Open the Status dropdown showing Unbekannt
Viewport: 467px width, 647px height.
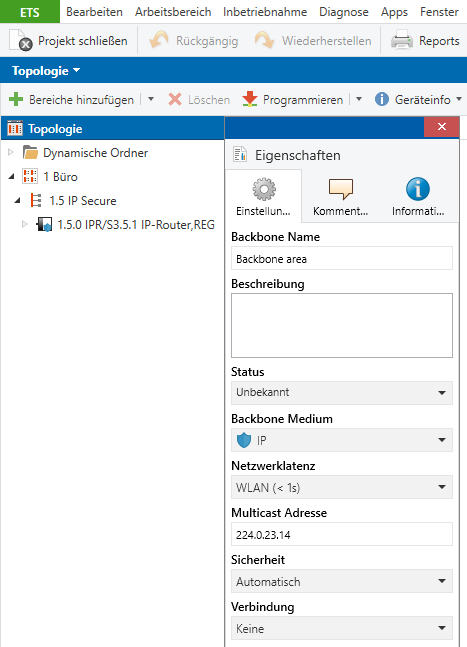tap(342, 392)
